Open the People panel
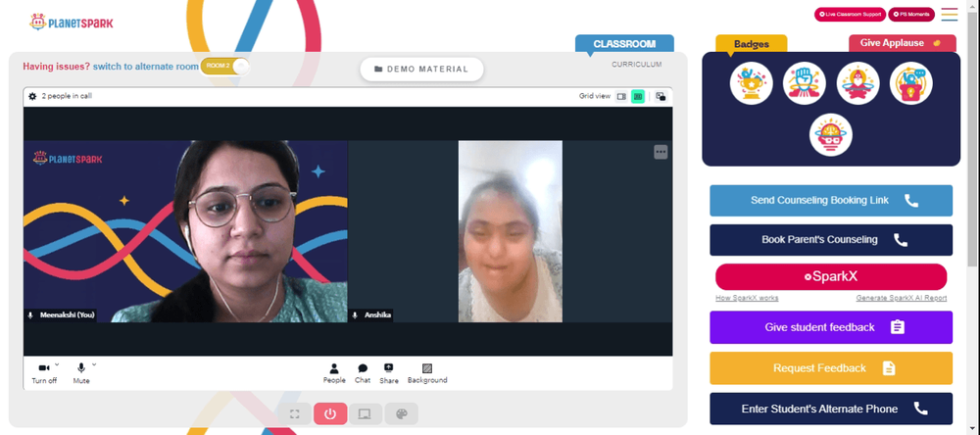Screen dimensions: 980x435 click(x=334, y=373)
